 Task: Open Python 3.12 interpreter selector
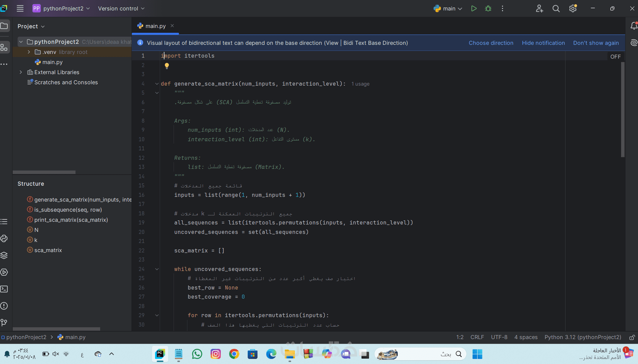click(583, 337)
